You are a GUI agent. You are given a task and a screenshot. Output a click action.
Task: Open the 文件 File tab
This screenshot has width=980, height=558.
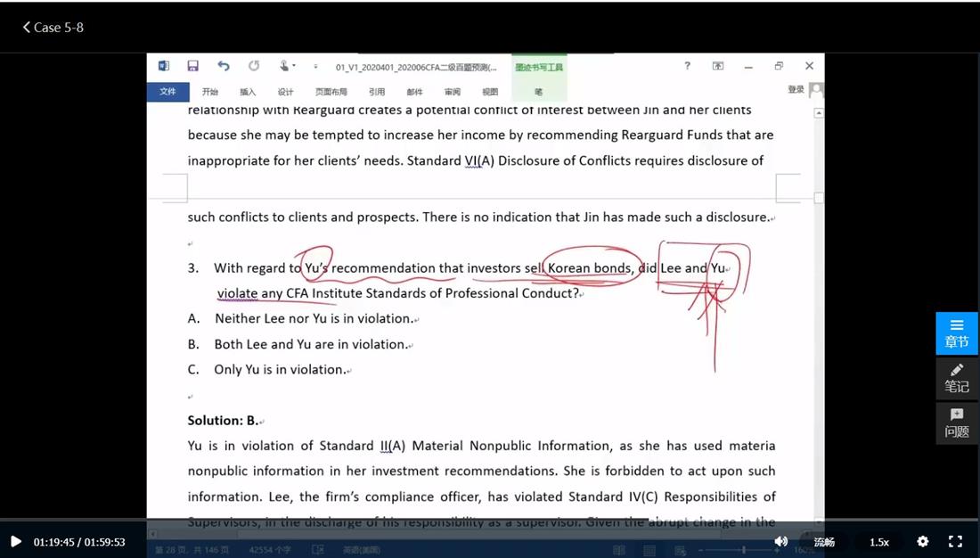[x=167, y=91]
